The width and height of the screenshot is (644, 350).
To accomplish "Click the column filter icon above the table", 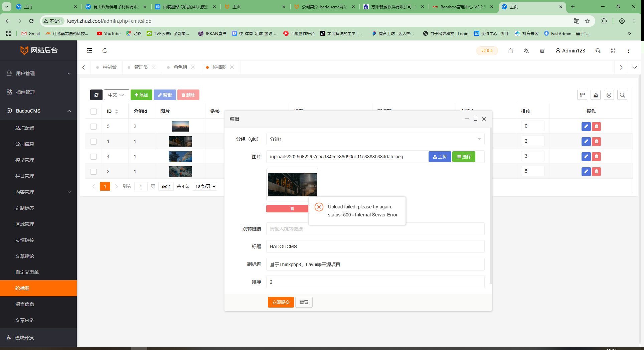I will pos(582,95).
